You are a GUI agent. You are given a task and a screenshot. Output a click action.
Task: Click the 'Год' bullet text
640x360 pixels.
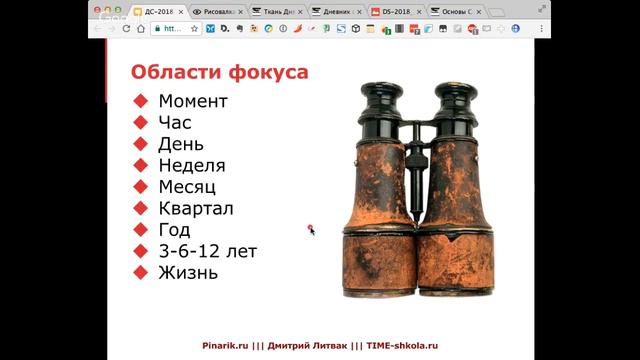point(174,230)
